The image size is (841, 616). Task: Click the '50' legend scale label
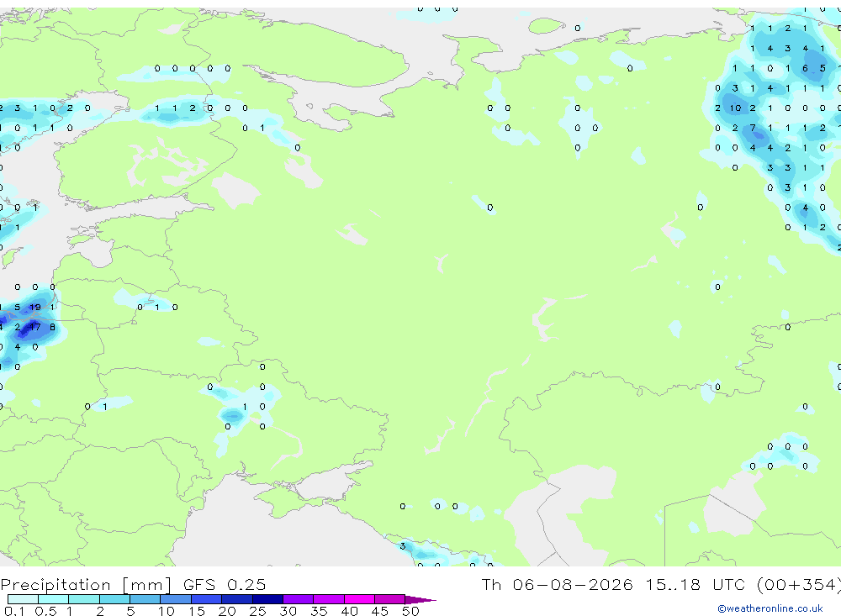(410, 611)
